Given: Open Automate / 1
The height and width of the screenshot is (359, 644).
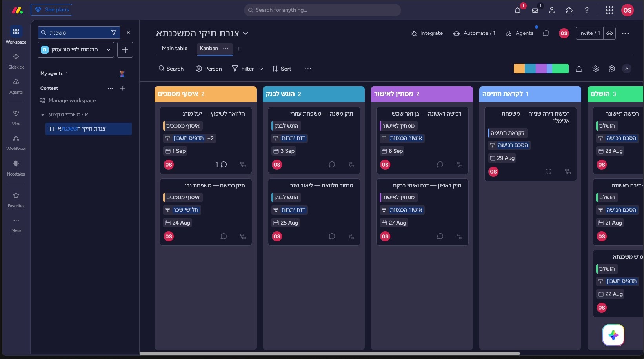Looking at the screenshot, I should click(x=474, y=33).
